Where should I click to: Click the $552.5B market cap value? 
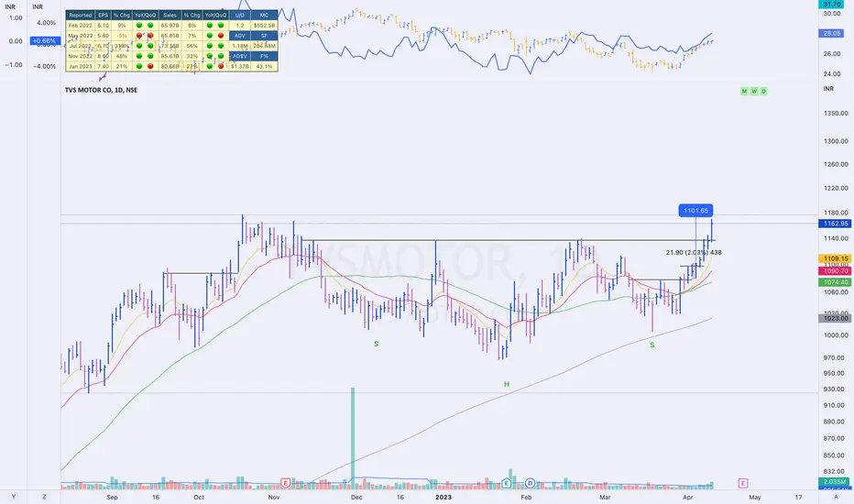click(264, 25)
